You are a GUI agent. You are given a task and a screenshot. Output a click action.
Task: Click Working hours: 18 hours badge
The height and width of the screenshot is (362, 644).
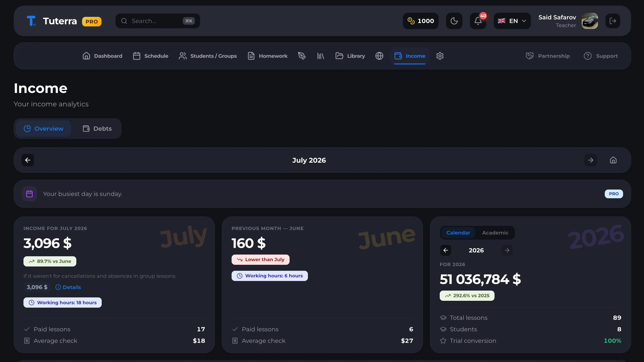pos(62,303)
